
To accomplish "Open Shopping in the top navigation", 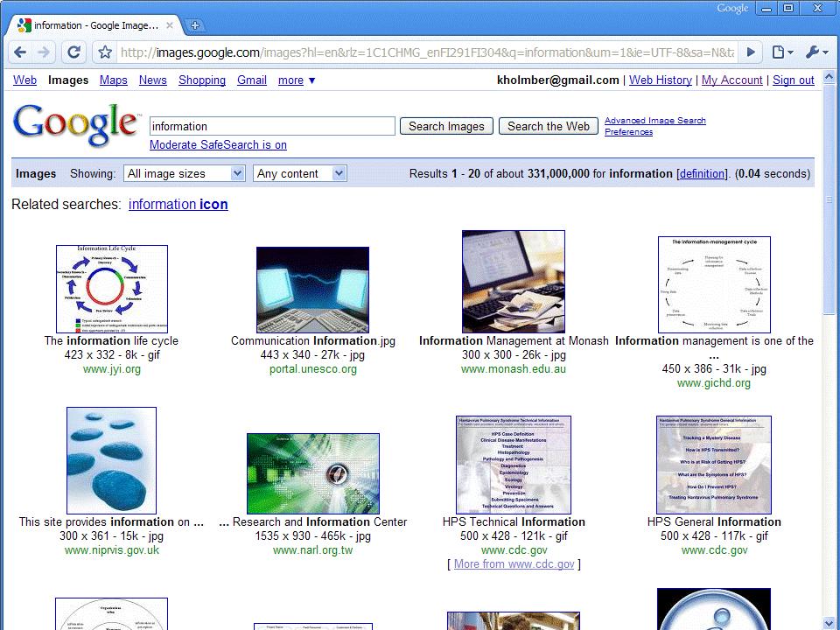I will (x=202, y=80).
